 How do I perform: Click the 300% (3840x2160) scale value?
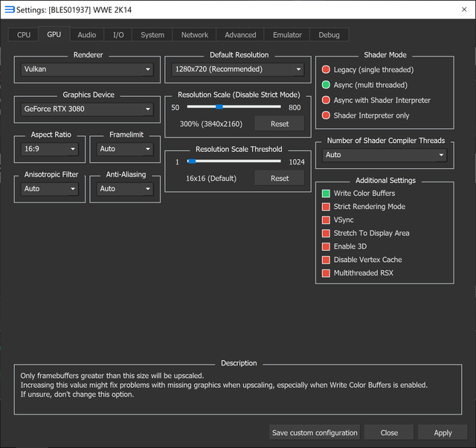click(x=211, y=124)
